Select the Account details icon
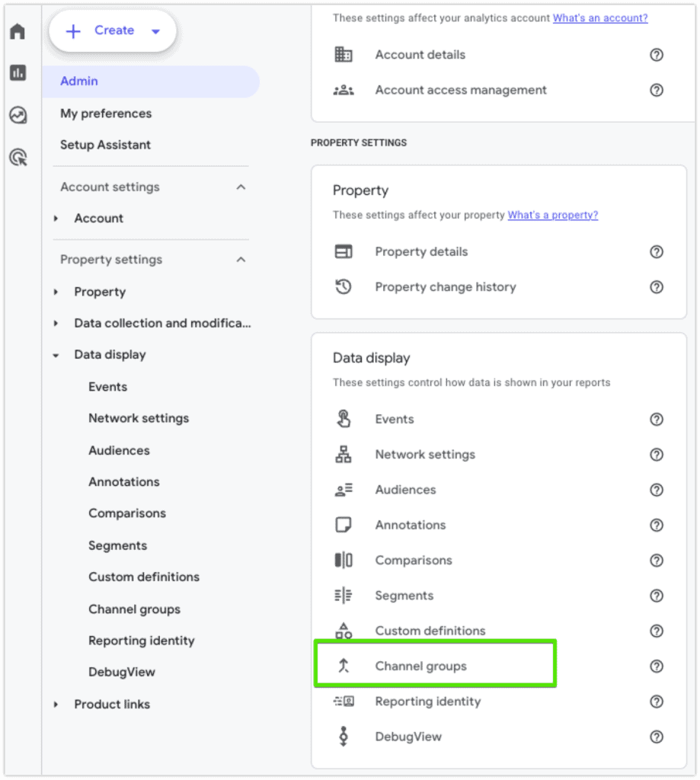Image resolution: width=700 pixels, height=780 pixels. 344,54
